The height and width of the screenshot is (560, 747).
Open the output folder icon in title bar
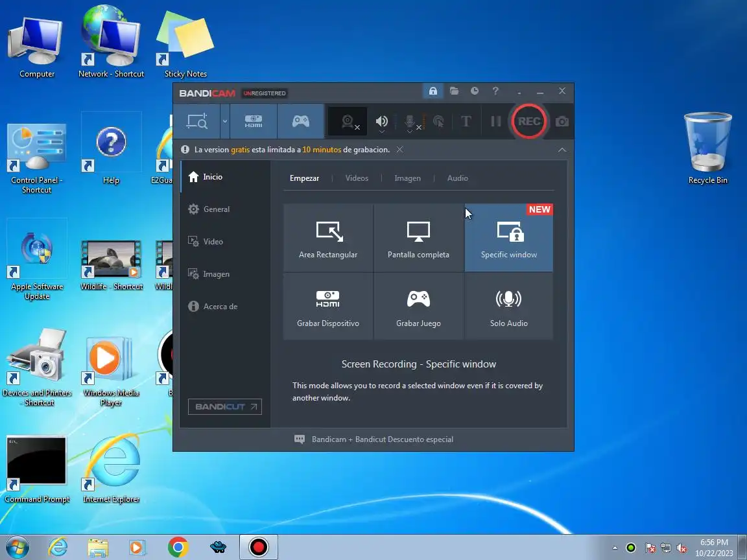454,91
